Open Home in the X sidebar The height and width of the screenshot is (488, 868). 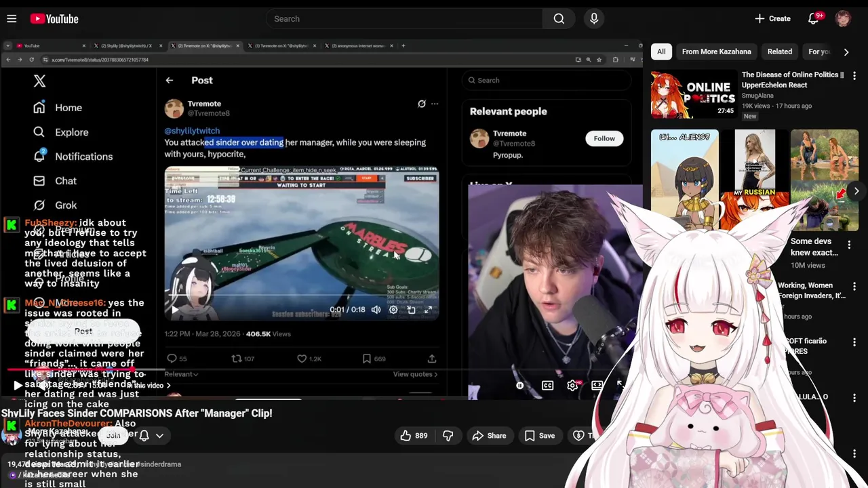click(x=58, y=108)
